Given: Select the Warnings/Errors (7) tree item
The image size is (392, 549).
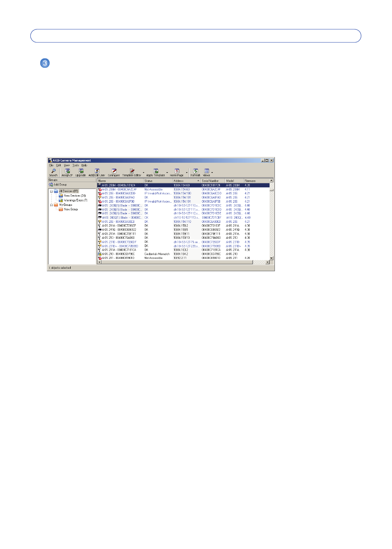Looking at the screenshot, I should tap(76, 201).
